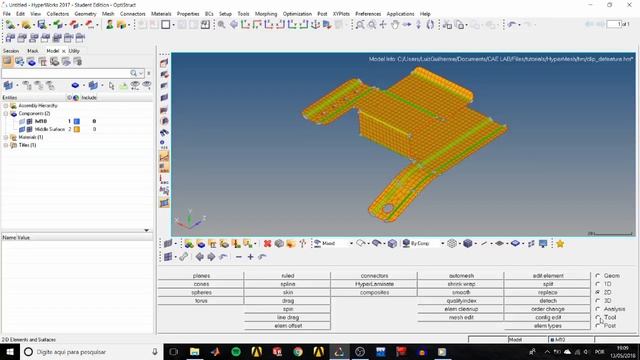Image resolution: width=640 pixels, height=360 pixels.
Task: Open dropdown arrow beside window layout rectangle icon
Action: 173,25
